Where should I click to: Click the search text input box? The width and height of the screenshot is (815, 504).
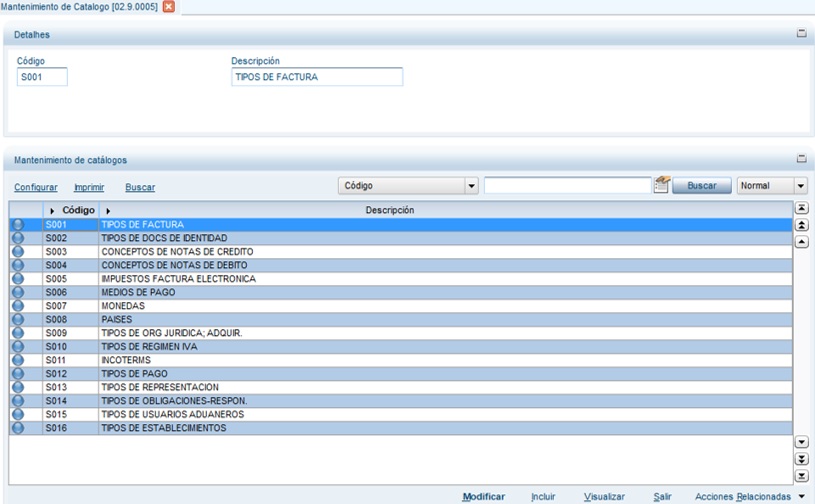568,185
